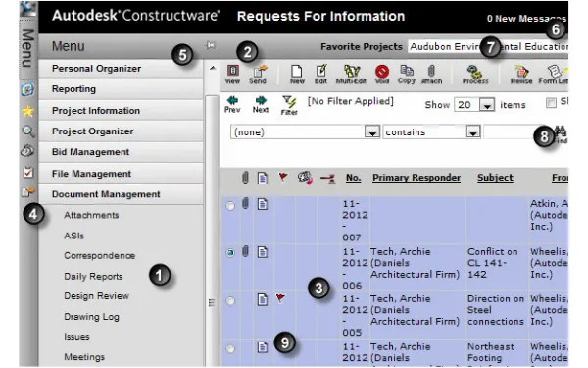Image resolution: width=588 pixels, height=368 pixels.
Task: Open the Meetings menu item
Action: coord(84,357)
